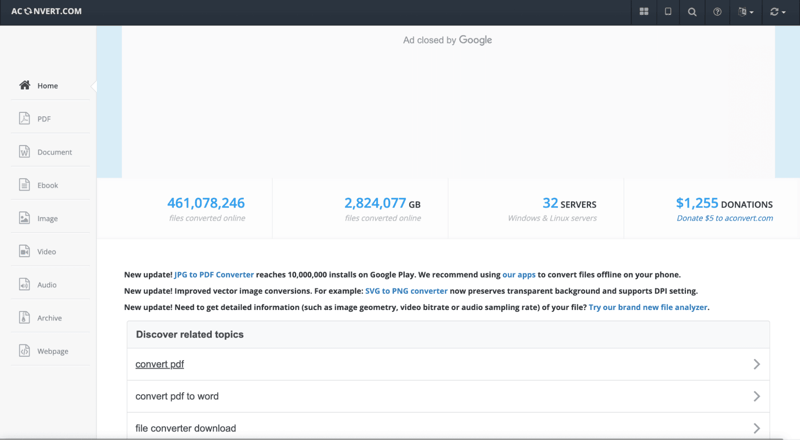Open the Document menu item
This screenshot has width=800, height=440.
pyautogui.click(x=54, y=152)
